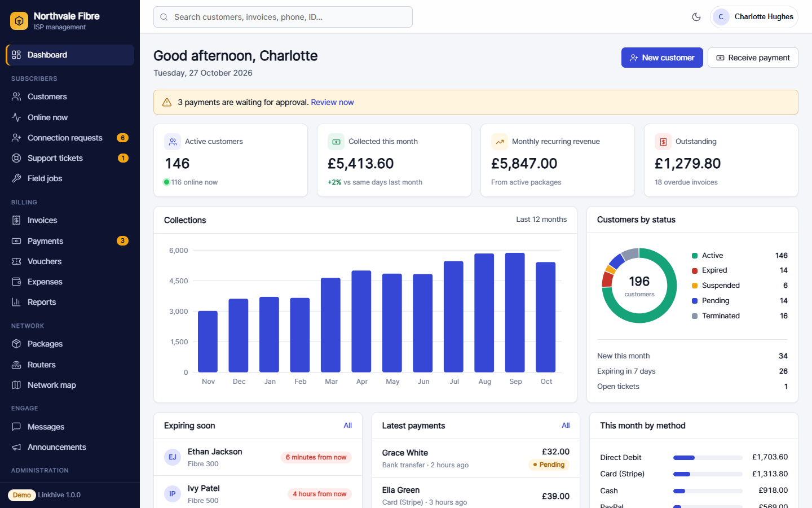Click the New this month row
The width and height of the screenshot is (812, 508).
(692, 356)
